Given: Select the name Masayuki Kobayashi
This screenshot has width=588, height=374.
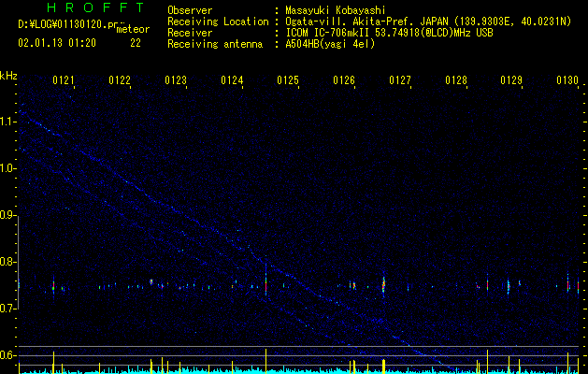Looking at the screenshot, I should tap(336, 11).
